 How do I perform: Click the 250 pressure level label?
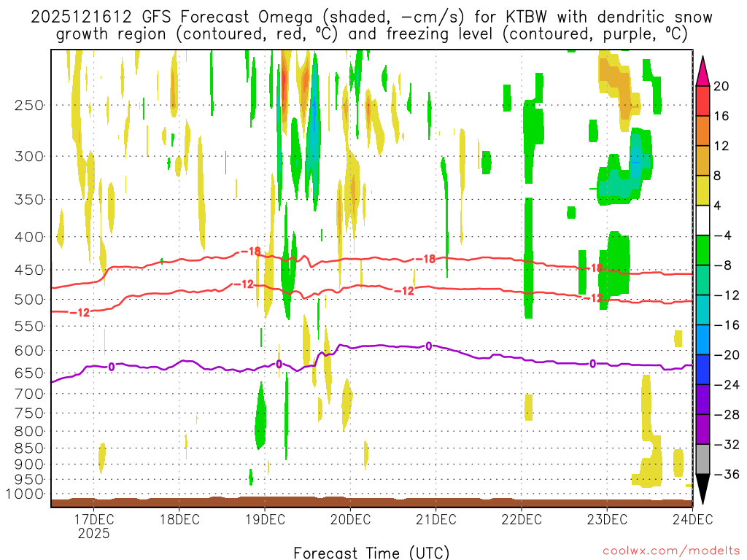[29, 105]
